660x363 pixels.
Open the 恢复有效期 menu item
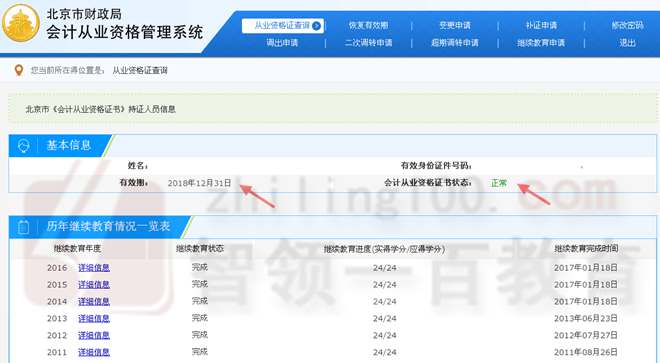coord(368,25)
